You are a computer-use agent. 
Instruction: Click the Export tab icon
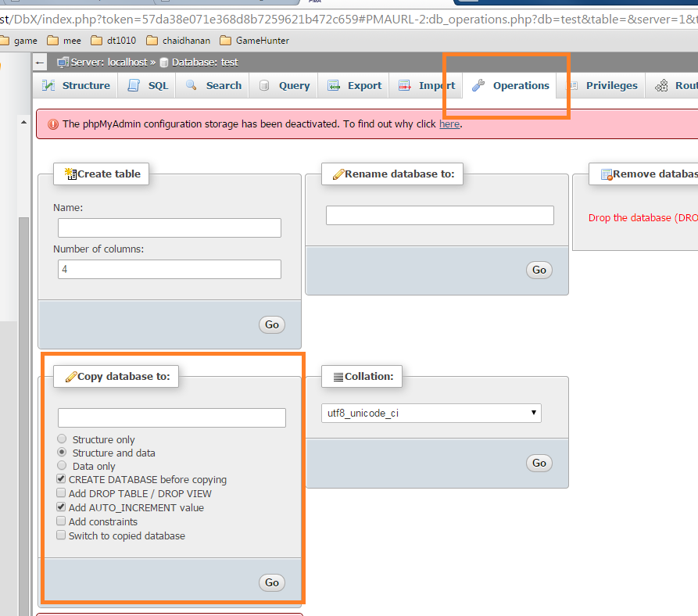coord(334,85)
